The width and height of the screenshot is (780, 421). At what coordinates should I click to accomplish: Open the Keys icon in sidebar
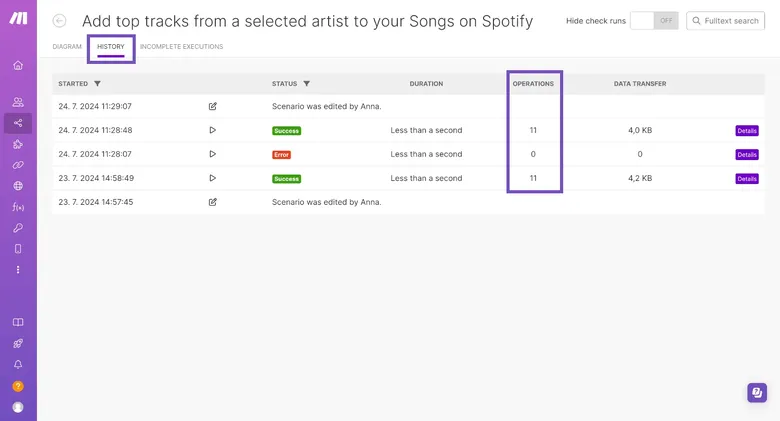(x=18, y=228)
